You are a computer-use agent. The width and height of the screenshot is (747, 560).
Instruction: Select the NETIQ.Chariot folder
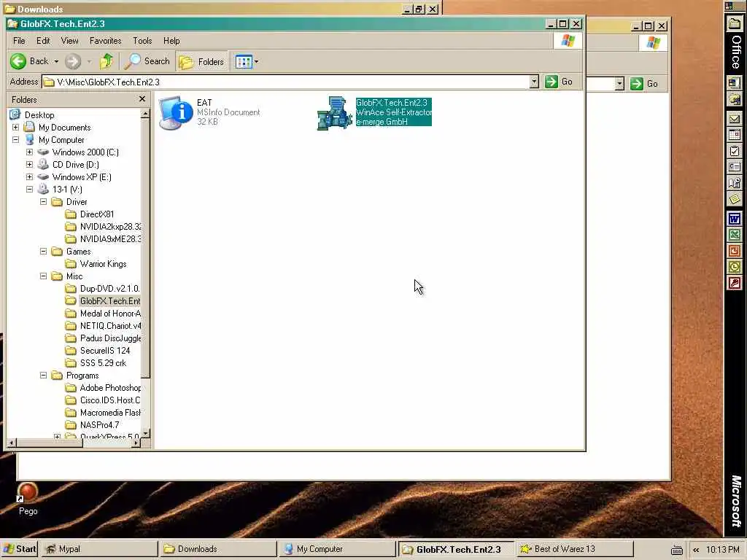click(x=110, y=326)
